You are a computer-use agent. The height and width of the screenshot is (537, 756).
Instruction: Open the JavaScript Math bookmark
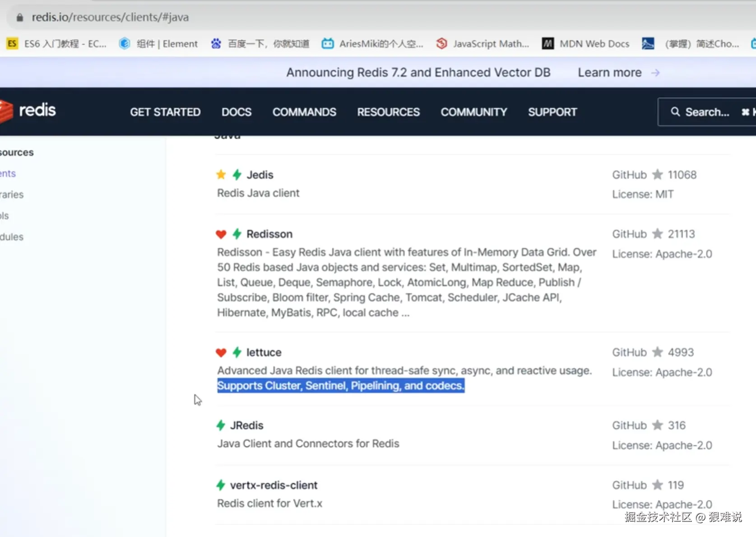(x=482, y=44)
